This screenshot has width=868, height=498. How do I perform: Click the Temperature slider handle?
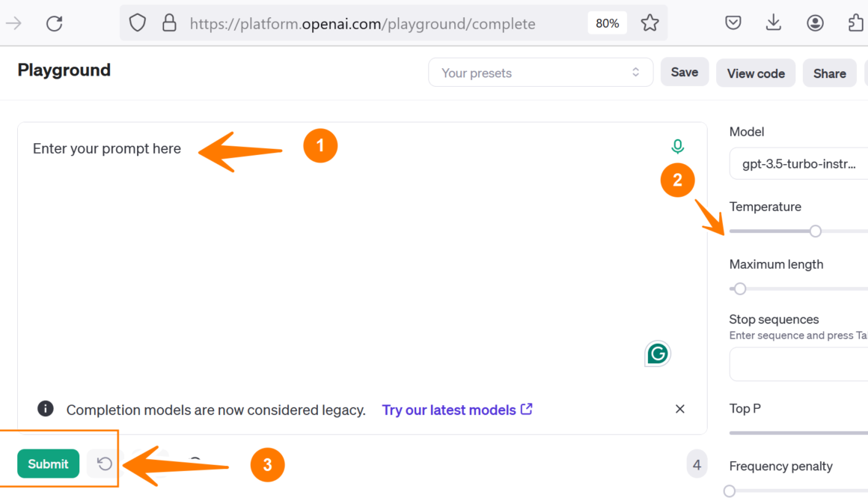point(816,231)
